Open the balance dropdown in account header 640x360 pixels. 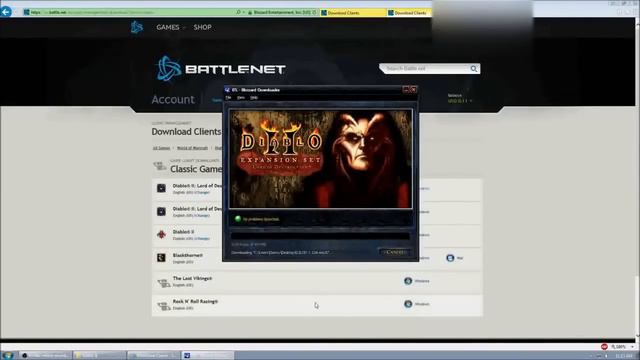click(x=460, y=101)
